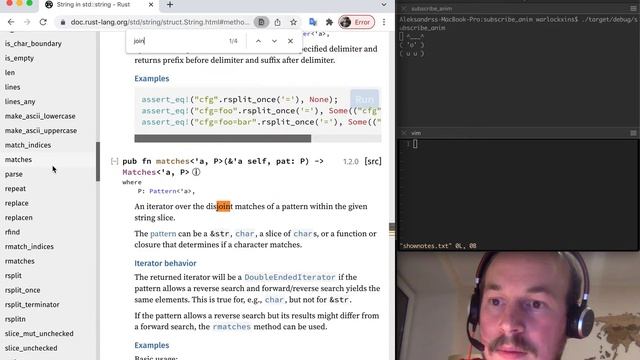Open the Extensions puzzle icon
Image resolution: width=640 pixels, height=360 pixels.
[x=329, y=22]
